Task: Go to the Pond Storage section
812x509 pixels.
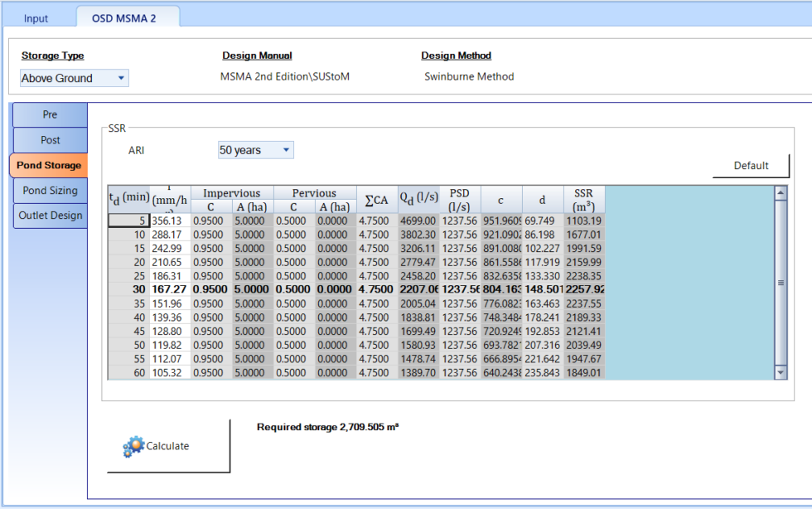Action: click(x=49, y=165)
